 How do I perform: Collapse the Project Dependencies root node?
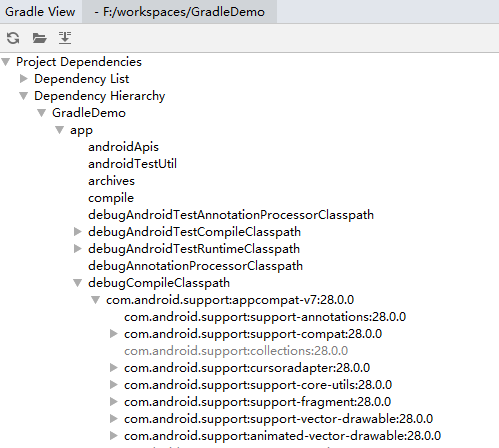6,62
